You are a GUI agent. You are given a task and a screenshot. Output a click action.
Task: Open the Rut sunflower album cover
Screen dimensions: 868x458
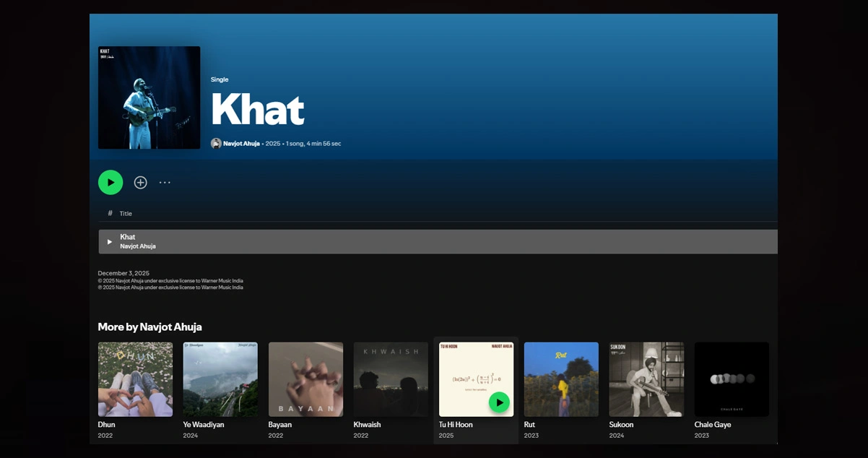click(x=561, y=379)
